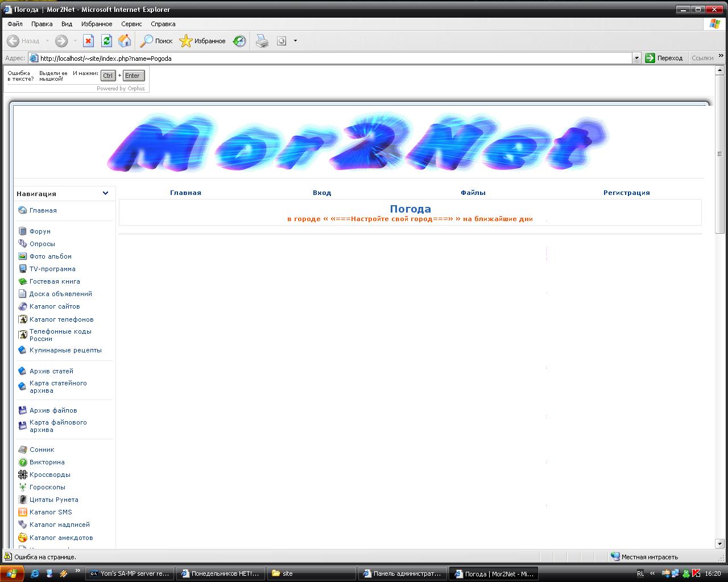Click the Stop loading toolbar icon

coord(88,41)
